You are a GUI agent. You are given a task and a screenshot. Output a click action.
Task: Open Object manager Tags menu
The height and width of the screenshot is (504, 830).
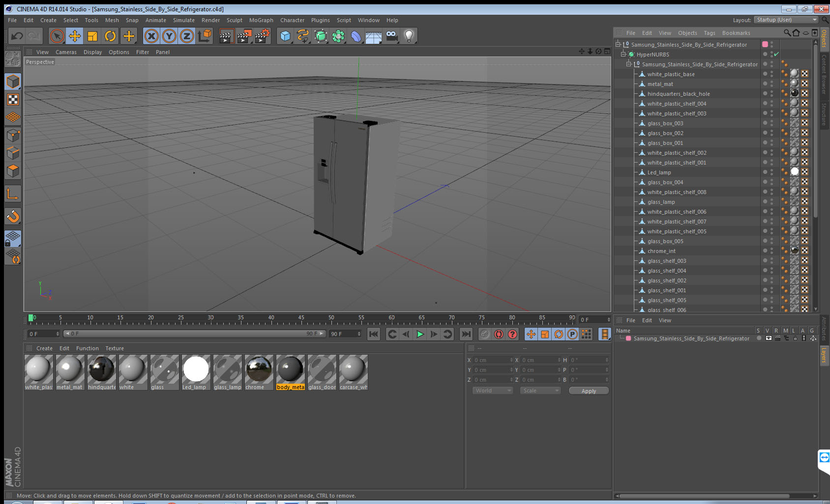[709, 33]
